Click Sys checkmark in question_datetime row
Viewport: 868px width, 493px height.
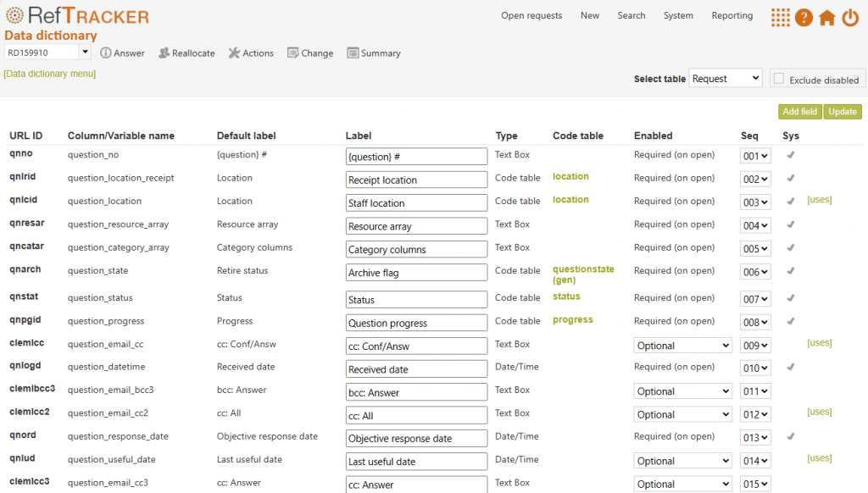[791, 367]
